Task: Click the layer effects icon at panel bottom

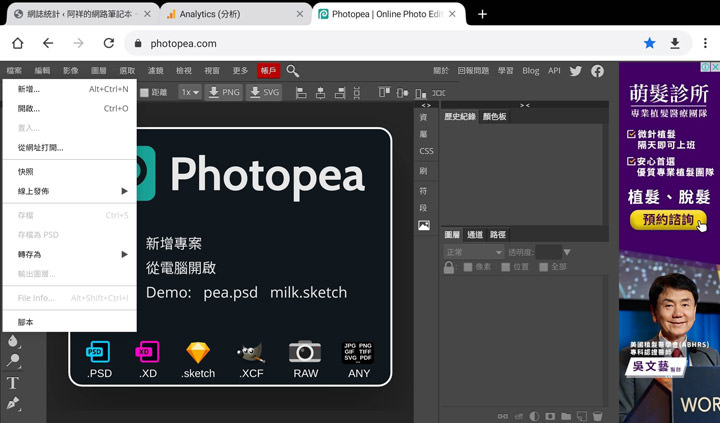Action: tap(519, 416)
